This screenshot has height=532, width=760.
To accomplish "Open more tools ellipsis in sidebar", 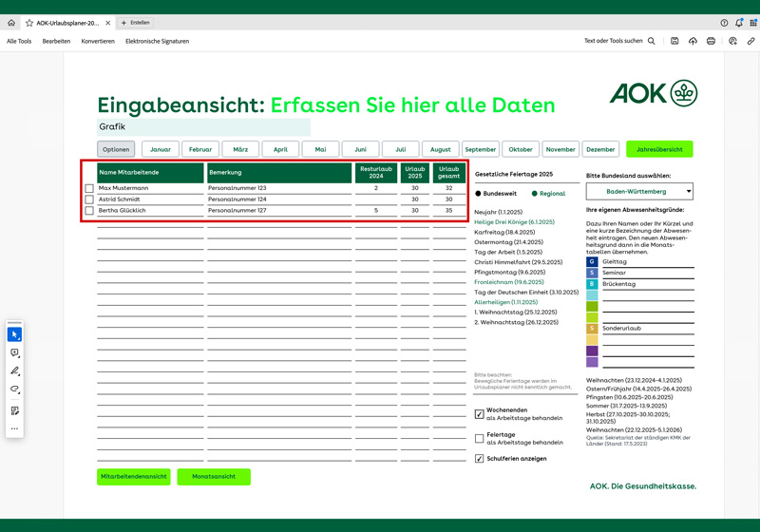I will coord(14,428).
